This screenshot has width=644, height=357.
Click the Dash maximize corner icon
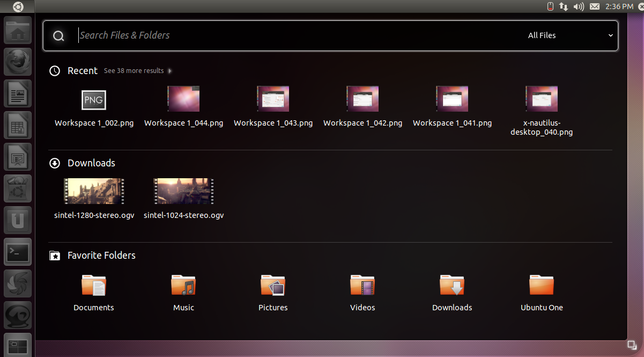(x=632, y=345)
